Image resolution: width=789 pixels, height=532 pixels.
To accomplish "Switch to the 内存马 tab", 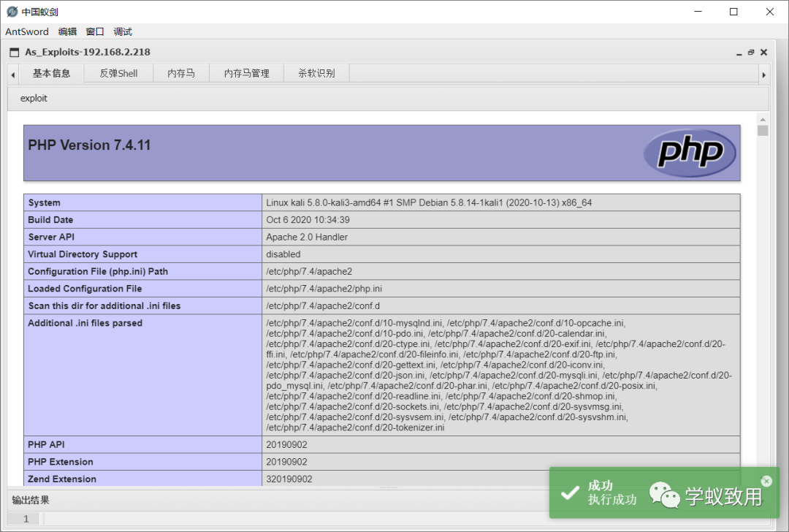I will [180, 74].
